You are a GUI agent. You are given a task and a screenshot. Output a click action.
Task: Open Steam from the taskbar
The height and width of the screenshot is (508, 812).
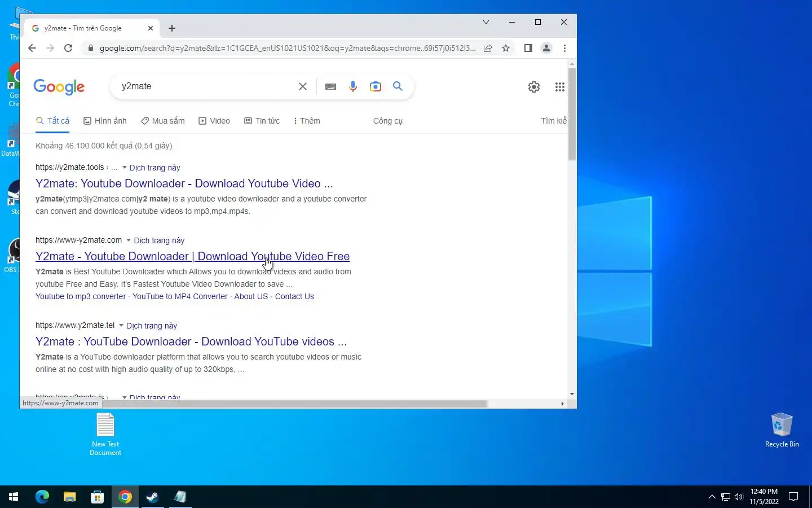[x=153, y=497]
